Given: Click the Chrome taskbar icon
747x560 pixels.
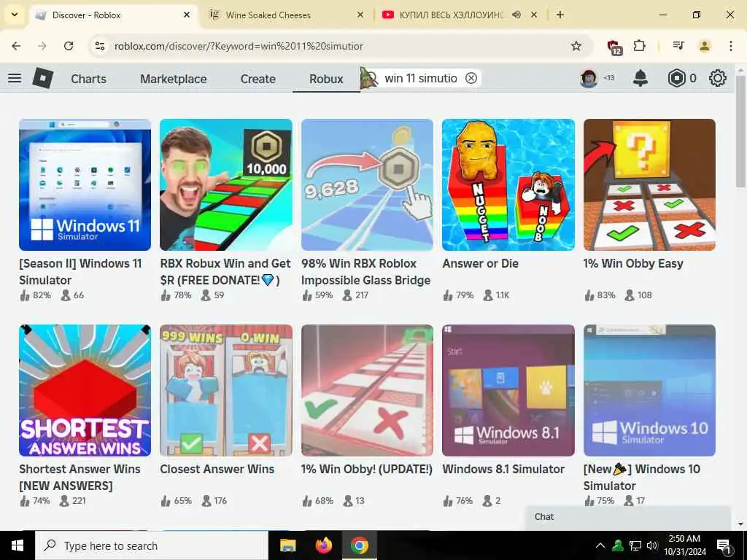Looking at the screenshot, I should pos(360,545).
